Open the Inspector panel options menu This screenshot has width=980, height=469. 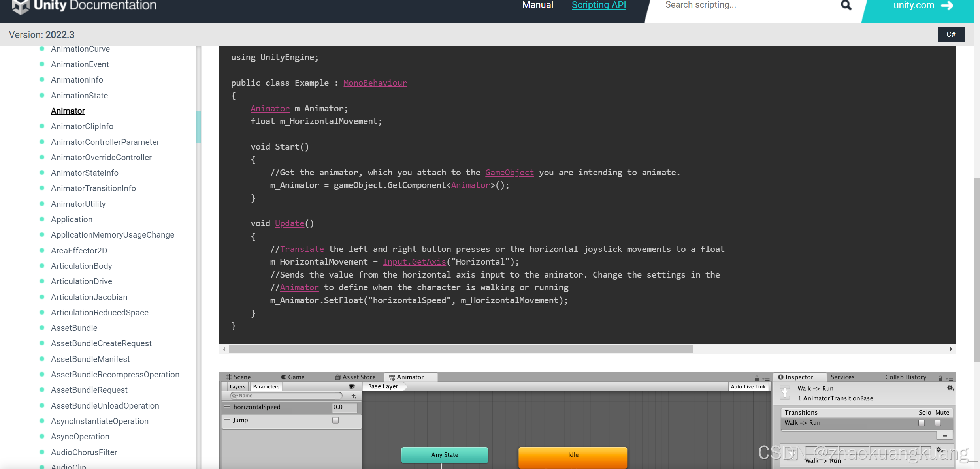pyautogui.click(x=950, y=378)
